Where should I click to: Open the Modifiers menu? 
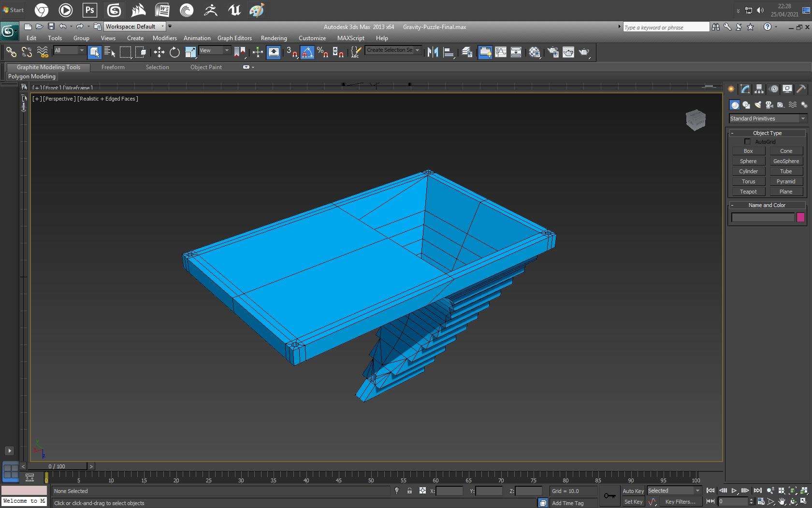tap(164, 38)
